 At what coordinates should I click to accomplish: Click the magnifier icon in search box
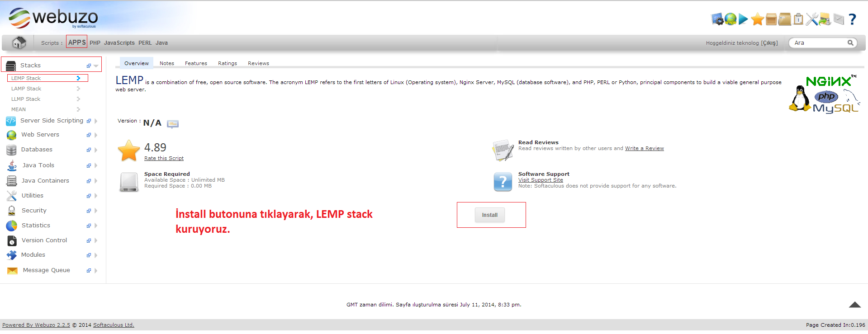point(850,42)
